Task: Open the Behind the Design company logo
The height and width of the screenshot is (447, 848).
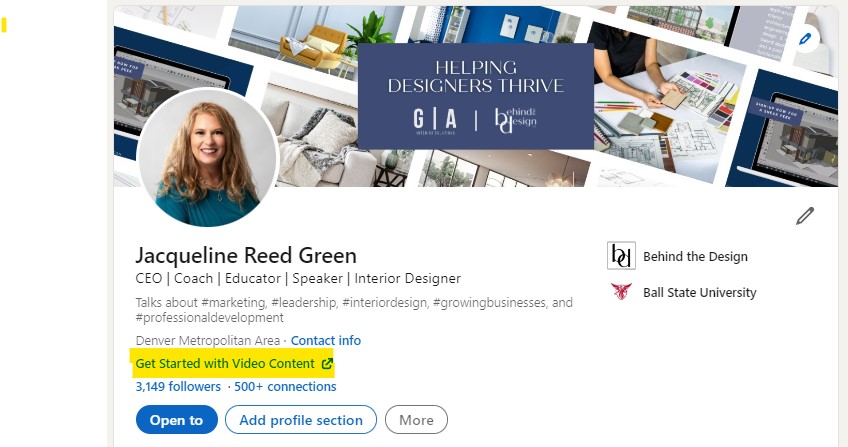Action: coord(621,256)
